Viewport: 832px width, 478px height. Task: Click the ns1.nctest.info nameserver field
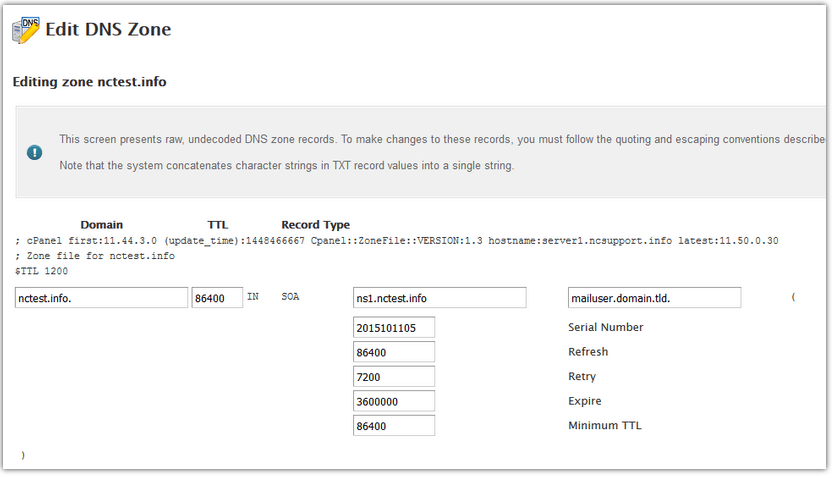point(439,298)
